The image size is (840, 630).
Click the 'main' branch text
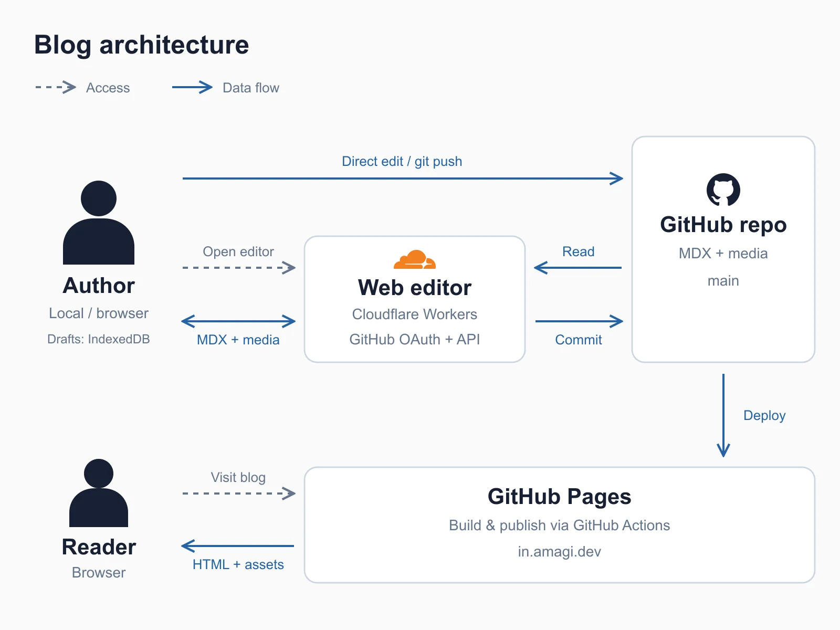(x=723, y=281)
